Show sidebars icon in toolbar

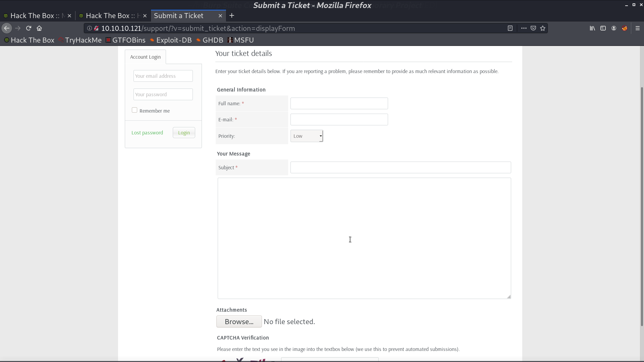click(603, 28)
